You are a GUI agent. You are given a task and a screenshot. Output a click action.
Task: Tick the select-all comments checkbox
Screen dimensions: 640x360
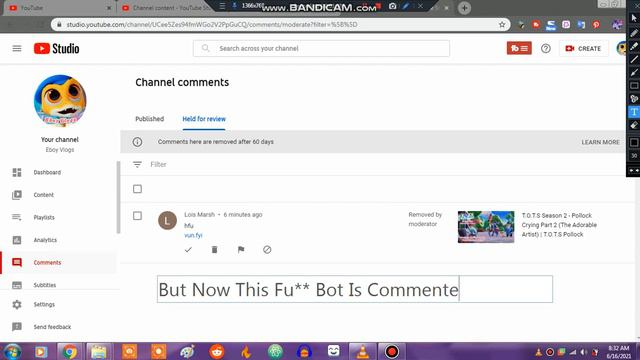click(137, 189)
